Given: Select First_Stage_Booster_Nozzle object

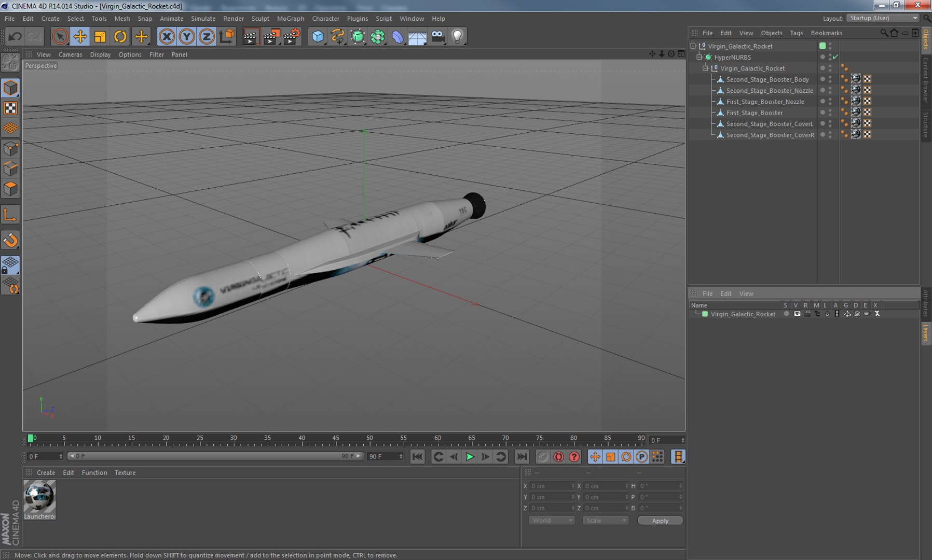Looking at the screenshot, I should click(x=765, y=102).
